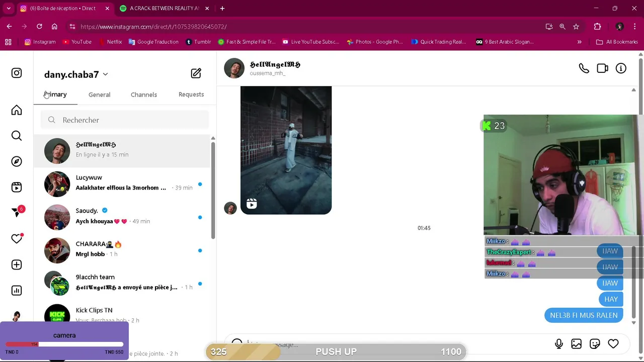
Task: Open the HellAngelMH conversation row
Action: click(x=122, y=150)
